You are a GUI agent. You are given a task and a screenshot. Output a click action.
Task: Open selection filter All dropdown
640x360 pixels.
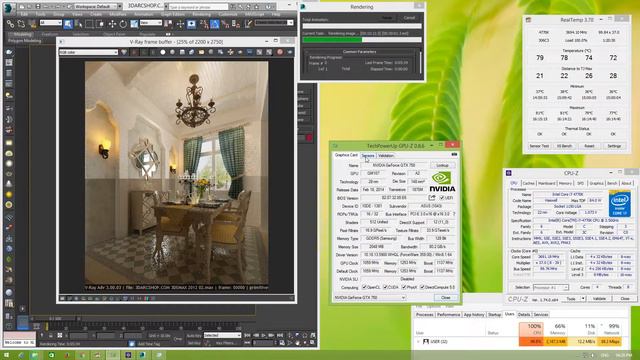coord(50,23)
